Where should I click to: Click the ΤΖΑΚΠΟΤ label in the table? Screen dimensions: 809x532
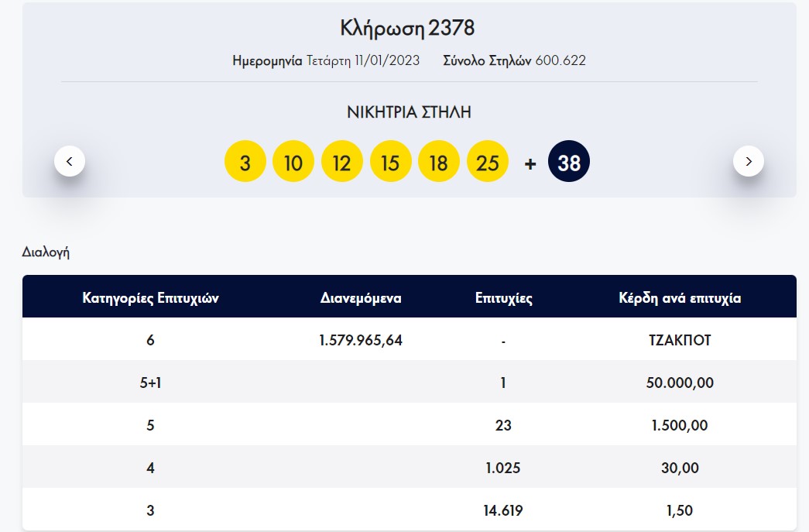tap(680, 339)
